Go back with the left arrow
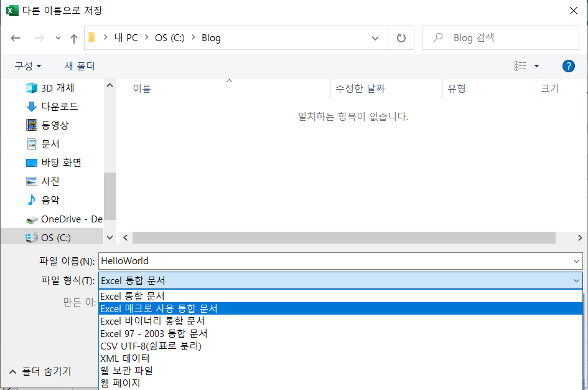The height and width of the screenshot is (390, 588). pyautogui.click(x=16, y=38)
